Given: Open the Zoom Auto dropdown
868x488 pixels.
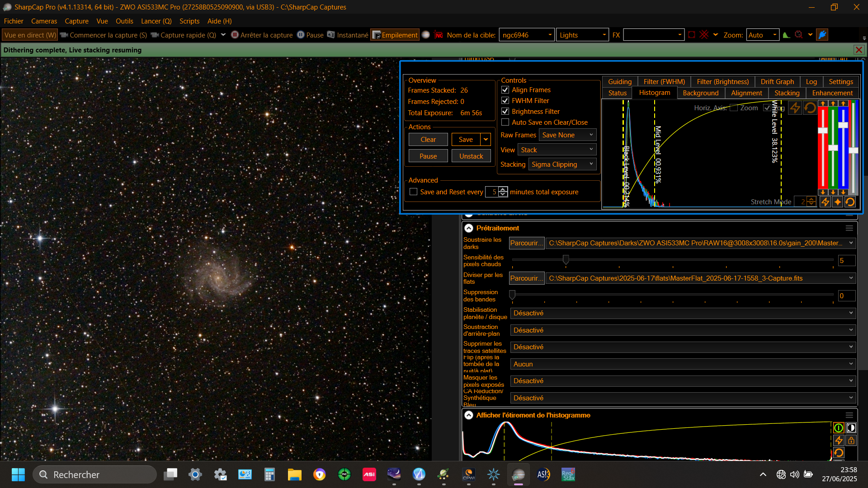Looking at the screenshot, I should pos(762,35).
